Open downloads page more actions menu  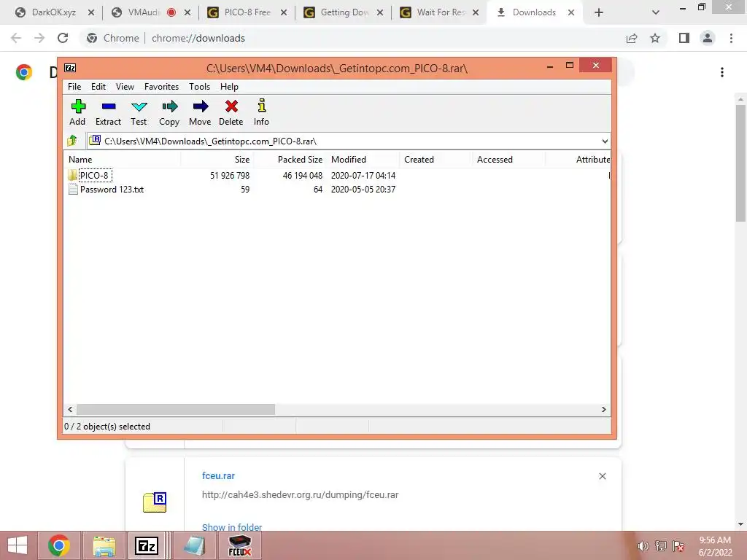[722, 72]
